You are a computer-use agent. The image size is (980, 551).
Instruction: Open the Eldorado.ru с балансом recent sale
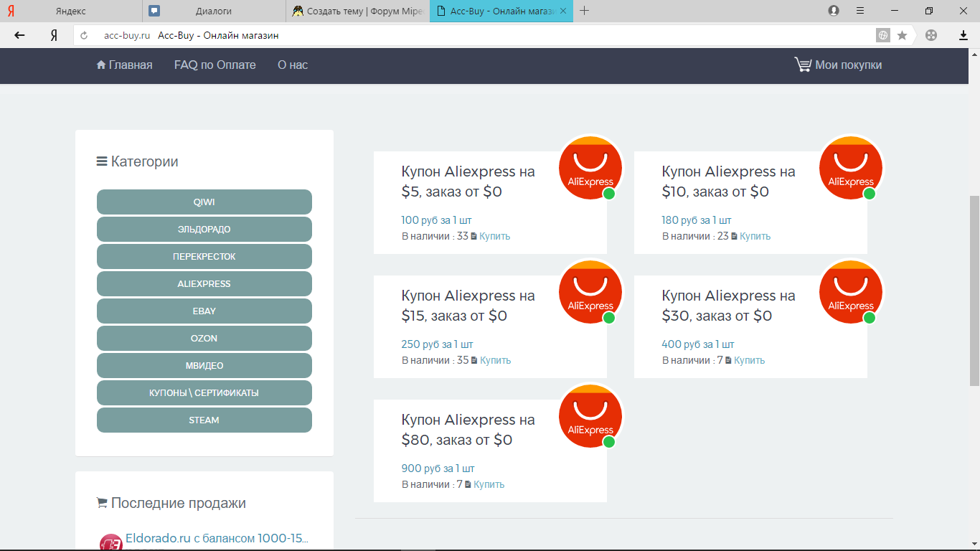pyautogui.click(x=217, y=538)
